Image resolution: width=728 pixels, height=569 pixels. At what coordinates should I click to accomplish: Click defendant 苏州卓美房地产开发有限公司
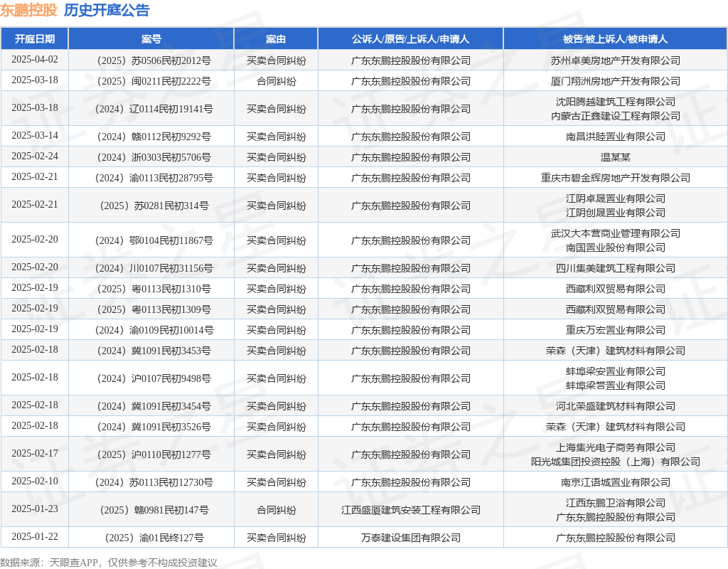tap(615, 60)
